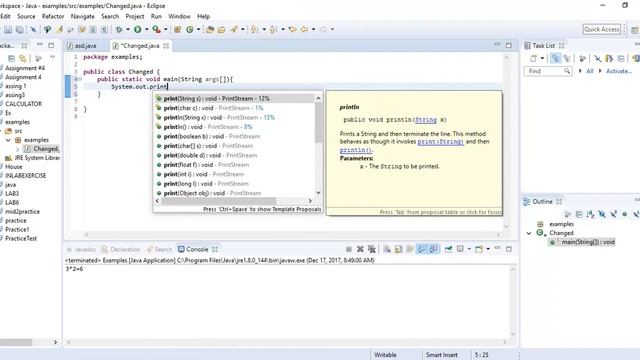640x360 pixels.
Task: Toggle Show Console When Standard Out Changes
Action: 422,249
